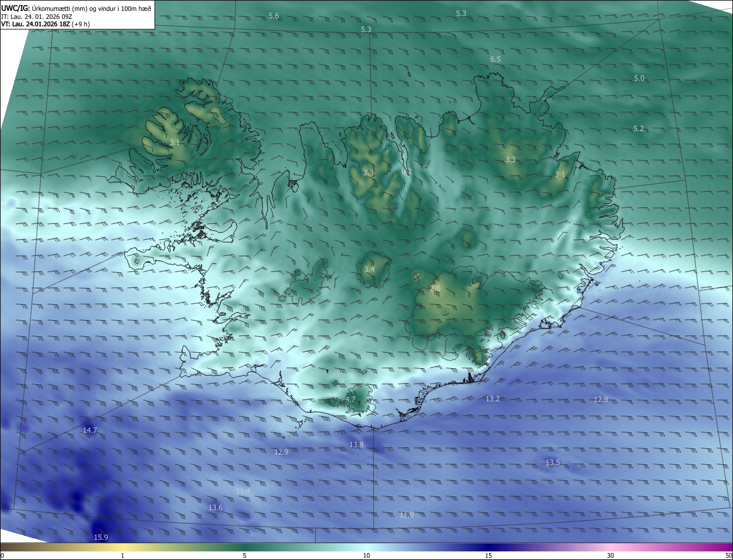
Task: Click the map value 3.4
Action: click(x=369, y=270)
